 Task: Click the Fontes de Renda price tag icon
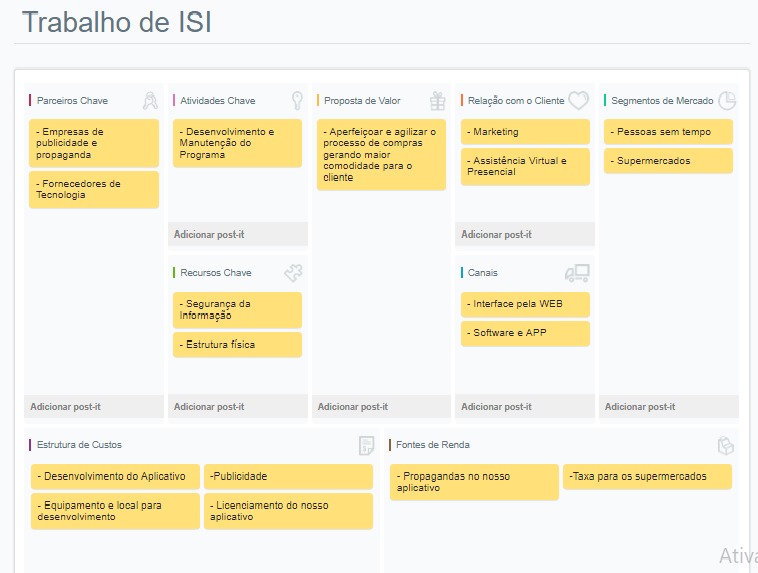coord(726,445)
